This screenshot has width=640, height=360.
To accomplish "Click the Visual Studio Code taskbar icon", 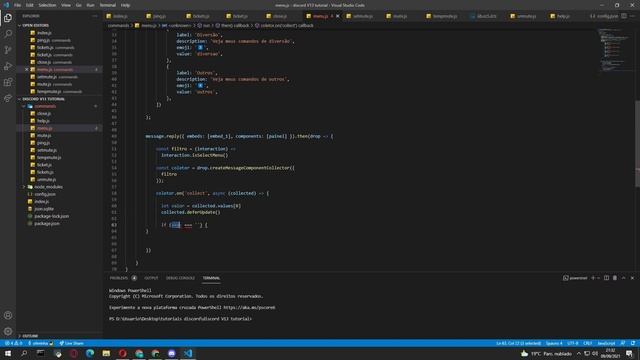I will point(188,353).
